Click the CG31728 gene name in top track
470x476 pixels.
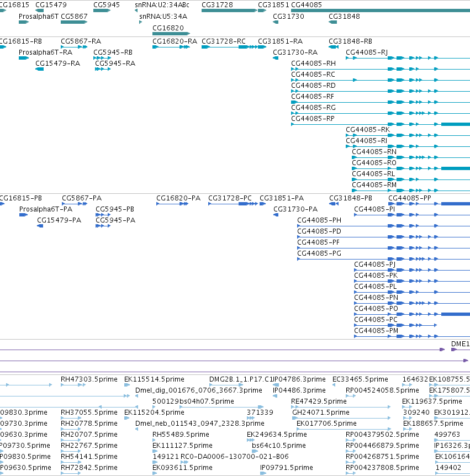pos(217,5)
